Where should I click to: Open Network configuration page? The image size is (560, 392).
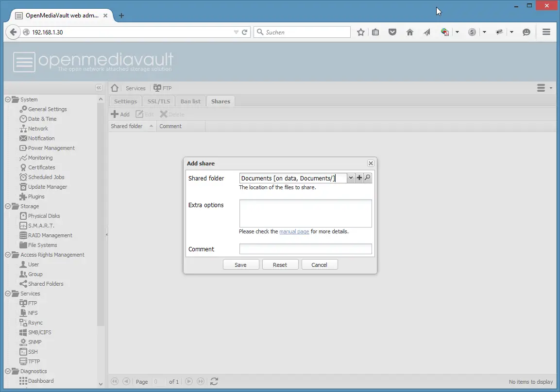[38, 129]
